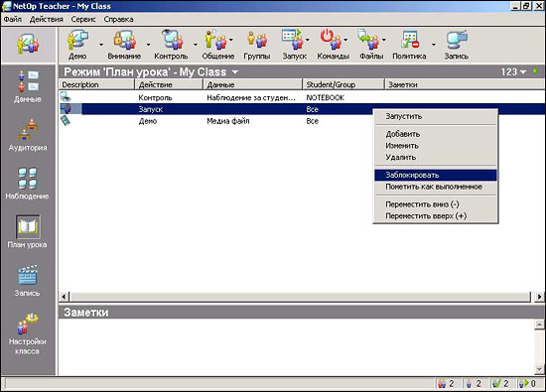Open the Сервис menu

(83, 19)
